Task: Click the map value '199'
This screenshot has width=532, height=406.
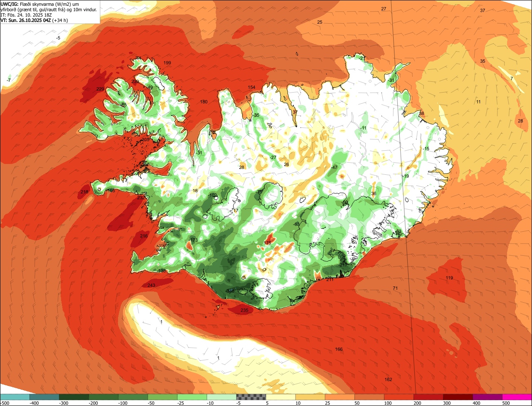Action: pos(167,63)
